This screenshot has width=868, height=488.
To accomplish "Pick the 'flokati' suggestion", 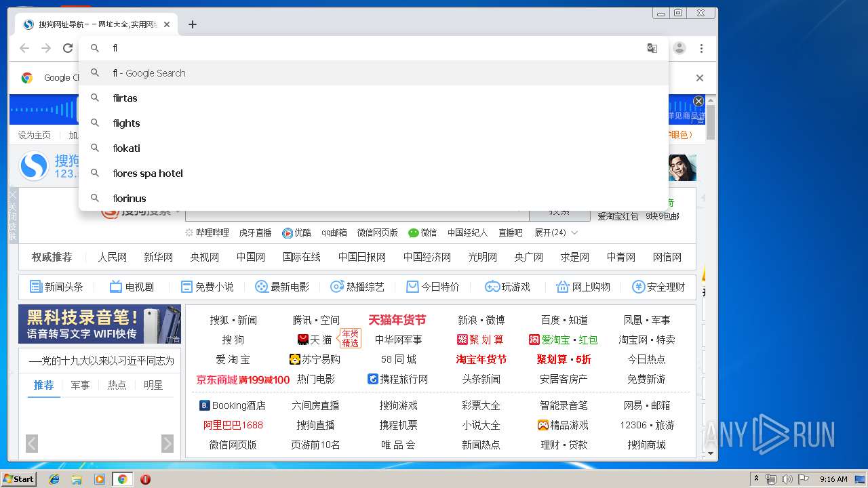I will pyautogui.click(x=374, y=148).
